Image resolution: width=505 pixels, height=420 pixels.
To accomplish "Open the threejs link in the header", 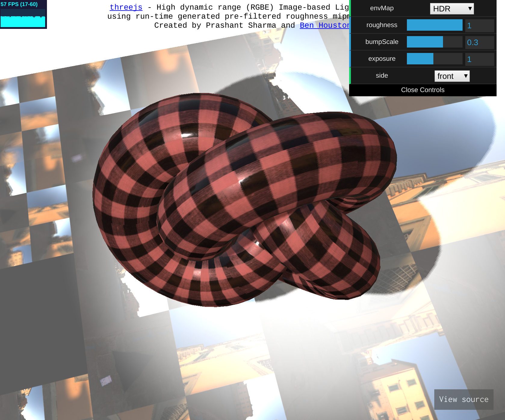I will point(125,7).
